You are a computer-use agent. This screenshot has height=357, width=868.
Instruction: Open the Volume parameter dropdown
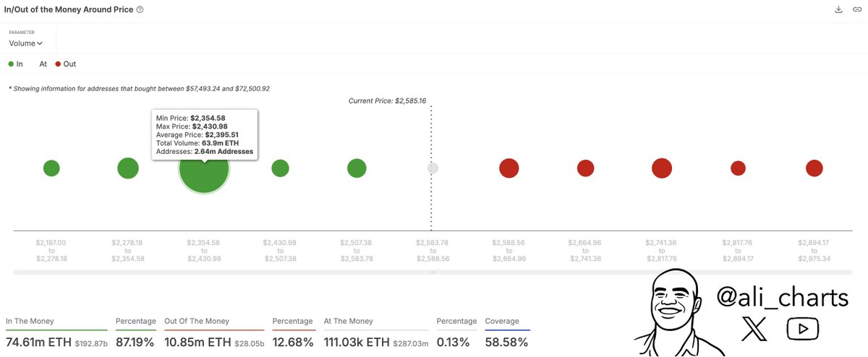coord(26,43)
